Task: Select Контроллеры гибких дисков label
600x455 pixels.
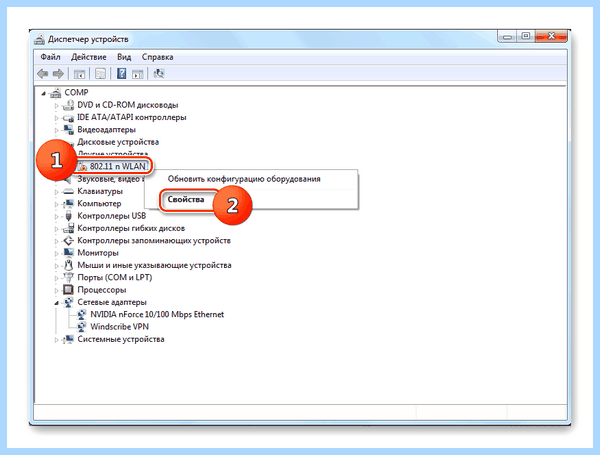Action: pyautogui.click(x=131, y=228)
